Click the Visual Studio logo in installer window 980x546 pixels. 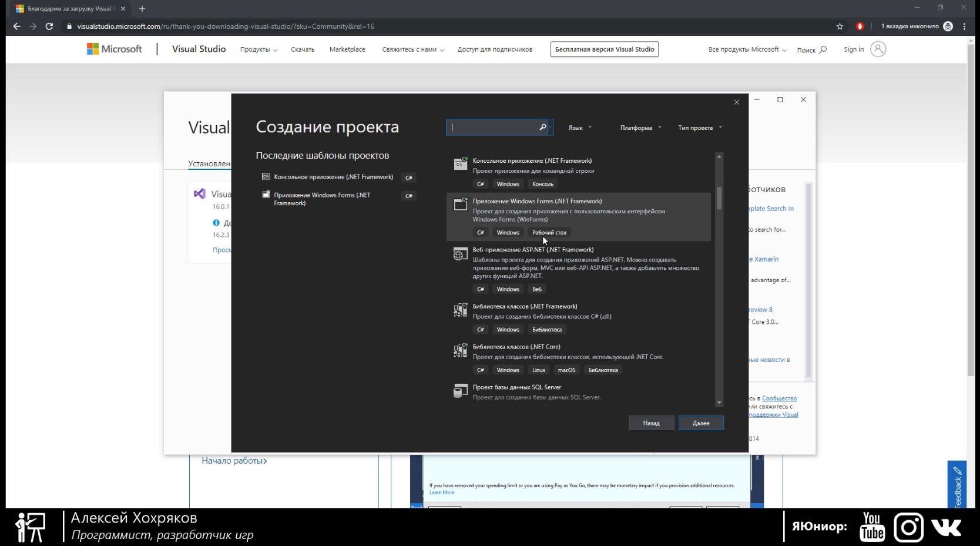click(200, 194)
